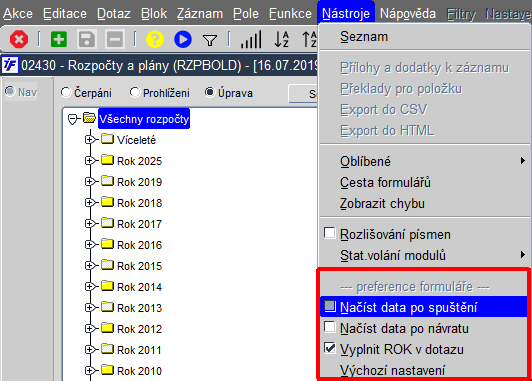The height and width of the screenshot is (381, 532).
Task: Click the folder icon next to Rok 2012
Action: point(107,328)
